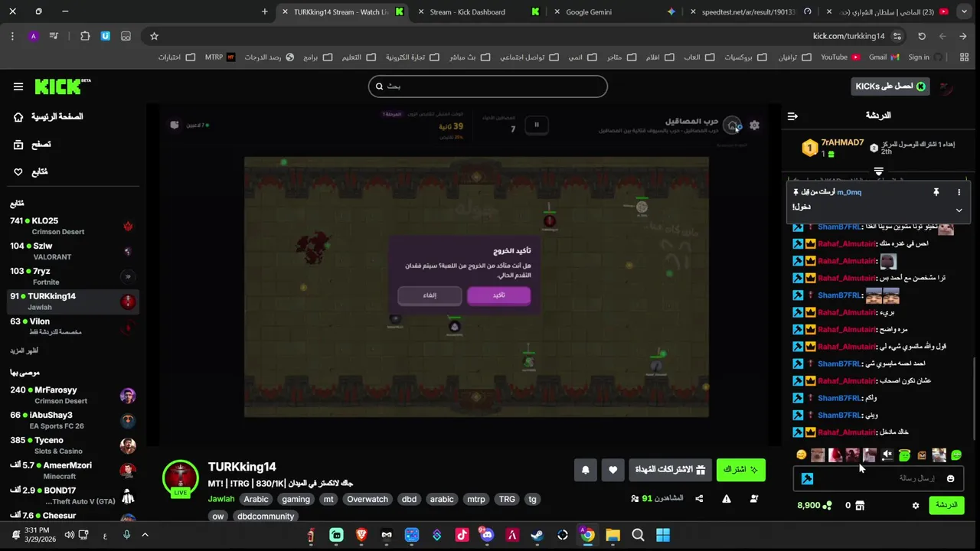Toggle follow heart for TURKking14

click(613, 470)
